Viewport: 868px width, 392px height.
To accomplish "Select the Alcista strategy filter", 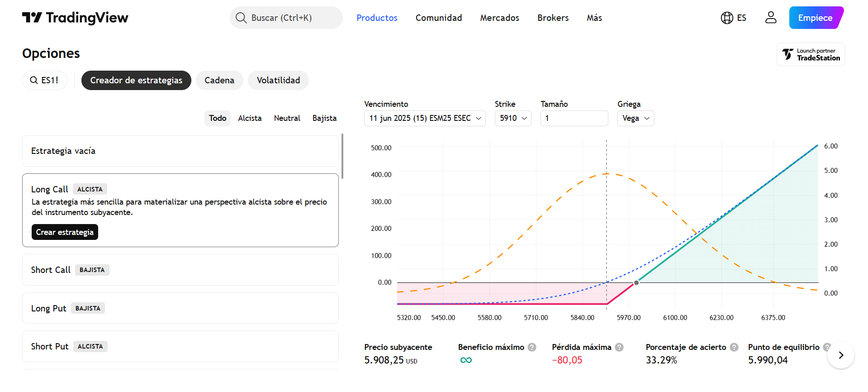I will coord(250,118).
